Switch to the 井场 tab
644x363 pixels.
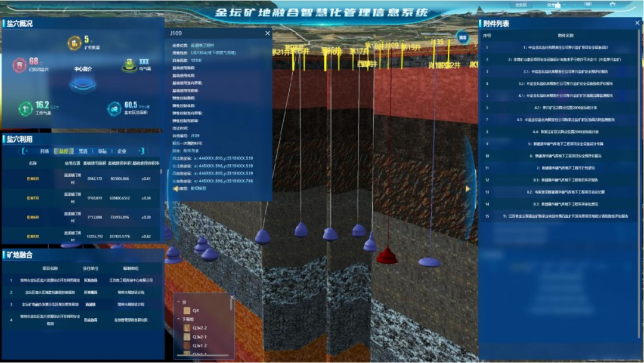(44, 152)
